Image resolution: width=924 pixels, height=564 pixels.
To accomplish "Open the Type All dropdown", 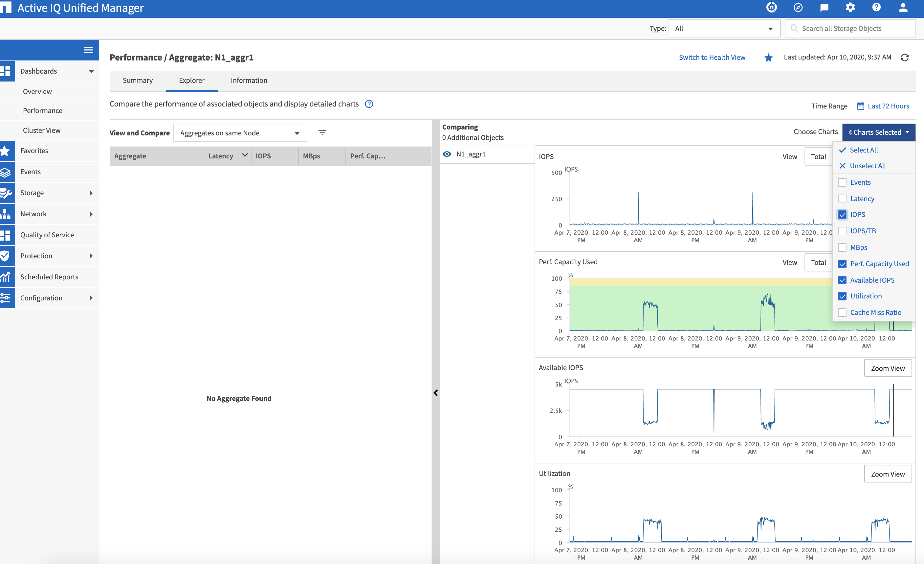I will (x=724, y=29).
